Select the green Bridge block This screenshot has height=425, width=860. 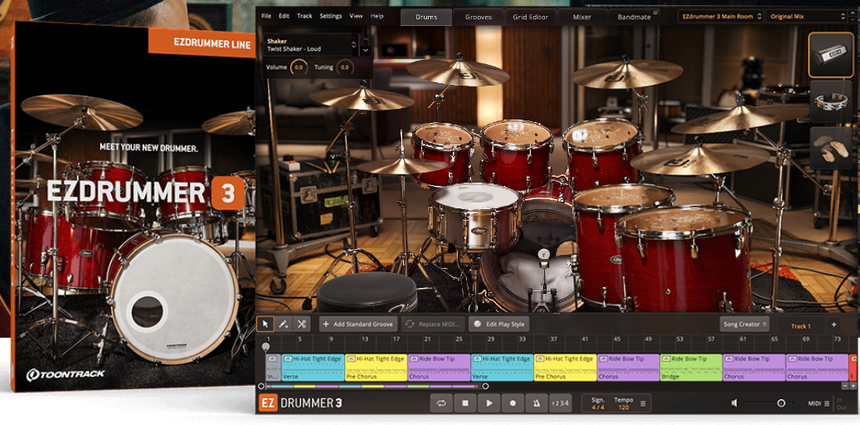coord(691,367)
